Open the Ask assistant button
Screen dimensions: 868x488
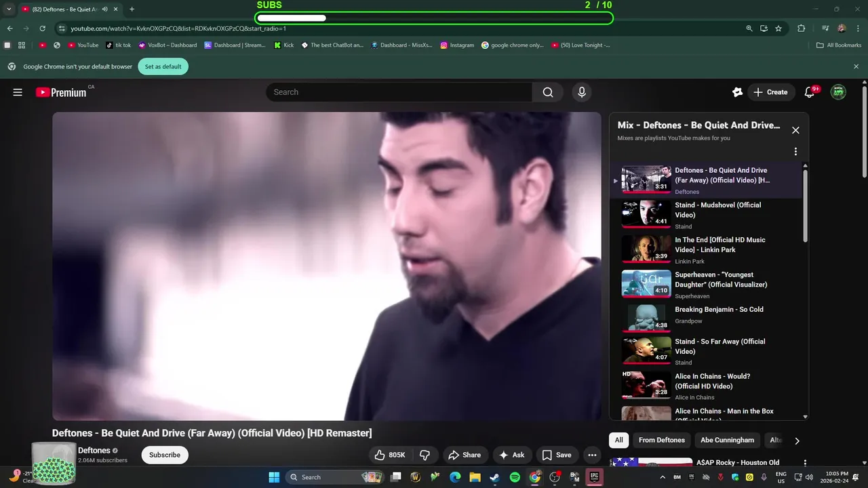coord(512,455)
